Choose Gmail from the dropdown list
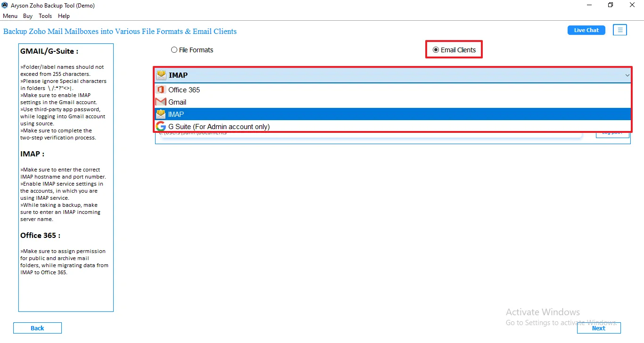The height and width of the screenshot is (343, 644). [393, 102]
